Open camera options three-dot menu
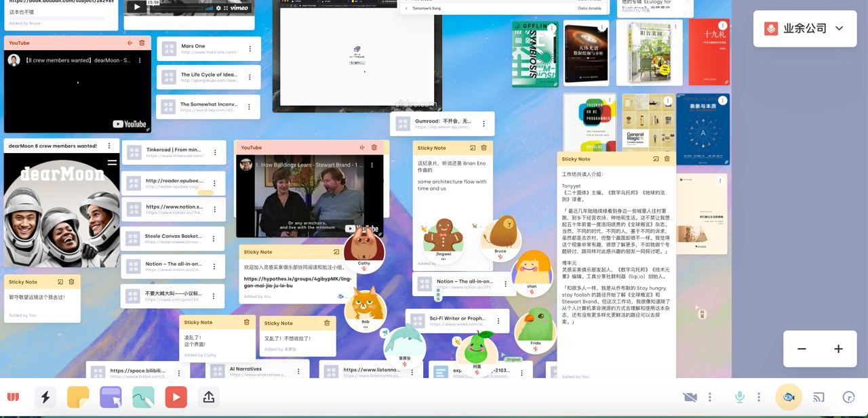The image size is (868, 418). pyautogui.click(x=710, y=397)
